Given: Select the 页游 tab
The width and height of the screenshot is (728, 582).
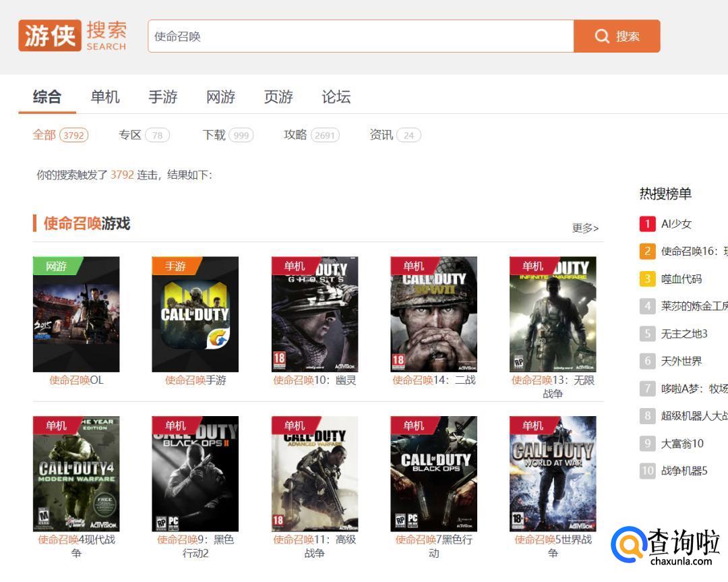Looking at the screenshot, I should 278,96.
